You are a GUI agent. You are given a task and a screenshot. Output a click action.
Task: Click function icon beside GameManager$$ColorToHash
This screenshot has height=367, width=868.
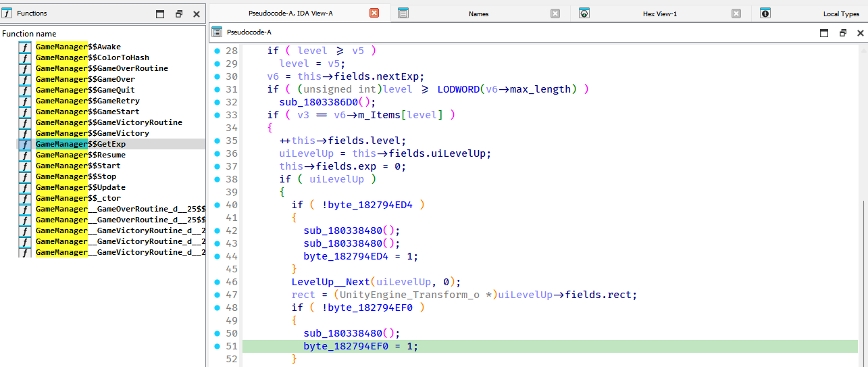(x=25, y=57)
